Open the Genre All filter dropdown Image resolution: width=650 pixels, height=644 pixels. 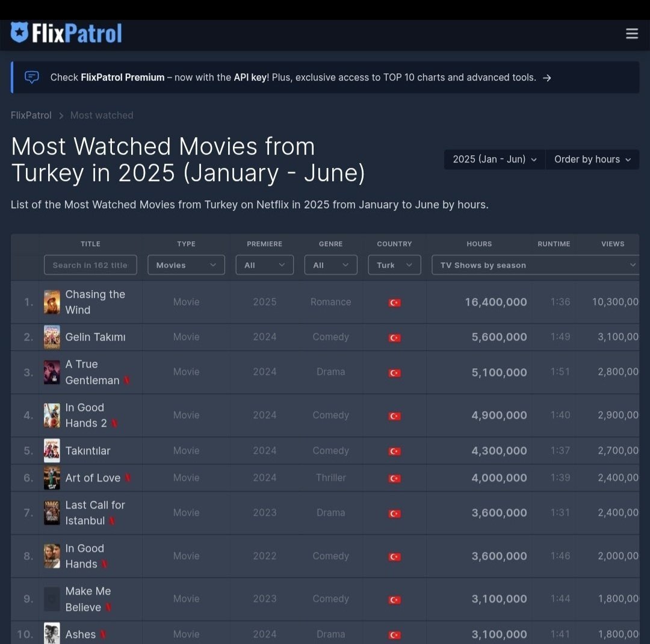(x=330, y=265)
